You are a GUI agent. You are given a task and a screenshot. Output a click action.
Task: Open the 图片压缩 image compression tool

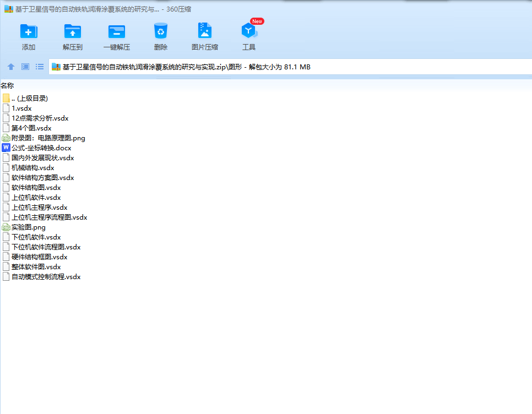pos(204,31)
